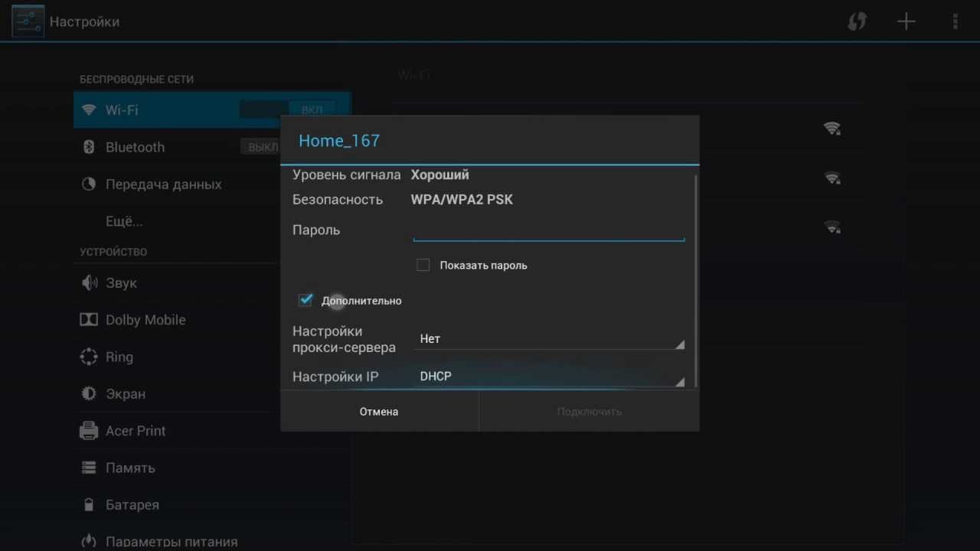
Task: Click the Хороший signal level value
Action: 440,174
